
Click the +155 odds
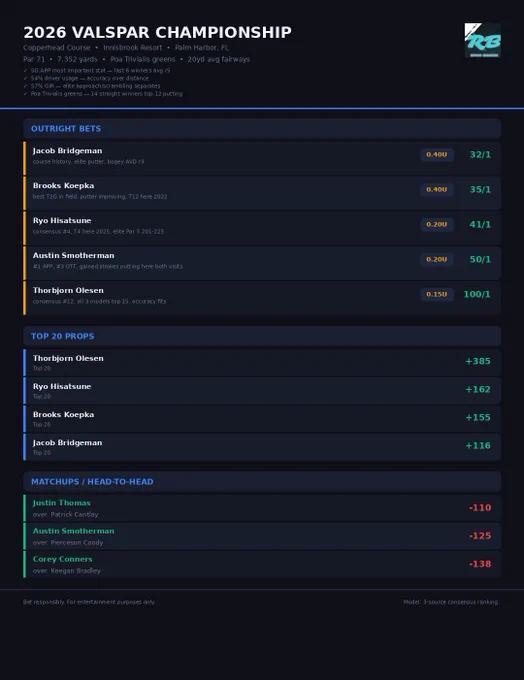point(478,418)
